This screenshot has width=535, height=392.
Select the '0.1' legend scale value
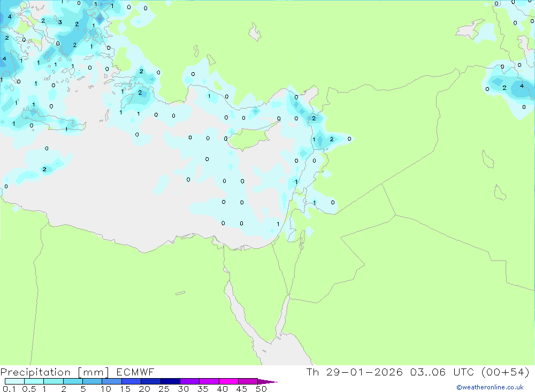9,389
